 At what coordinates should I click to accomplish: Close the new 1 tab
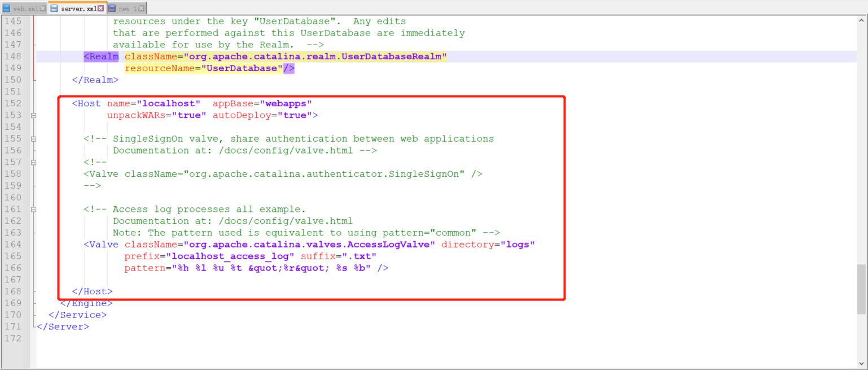coord(141,9)
